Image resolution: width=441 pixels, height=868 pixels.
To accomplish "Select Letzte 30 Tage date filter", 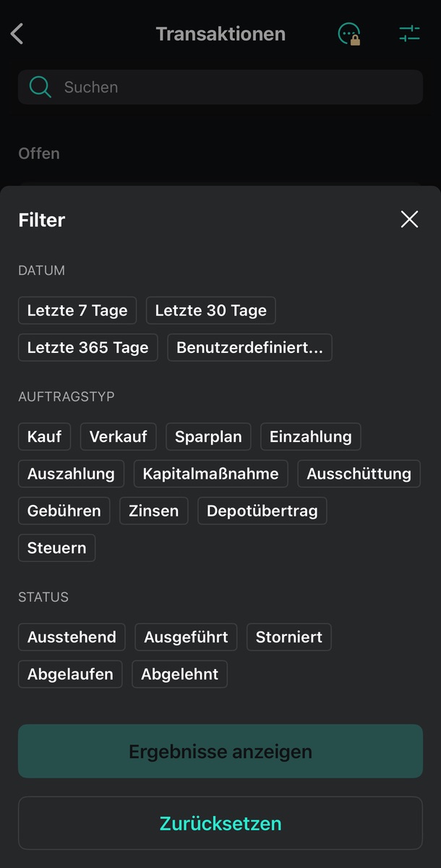I will [210, 310].
